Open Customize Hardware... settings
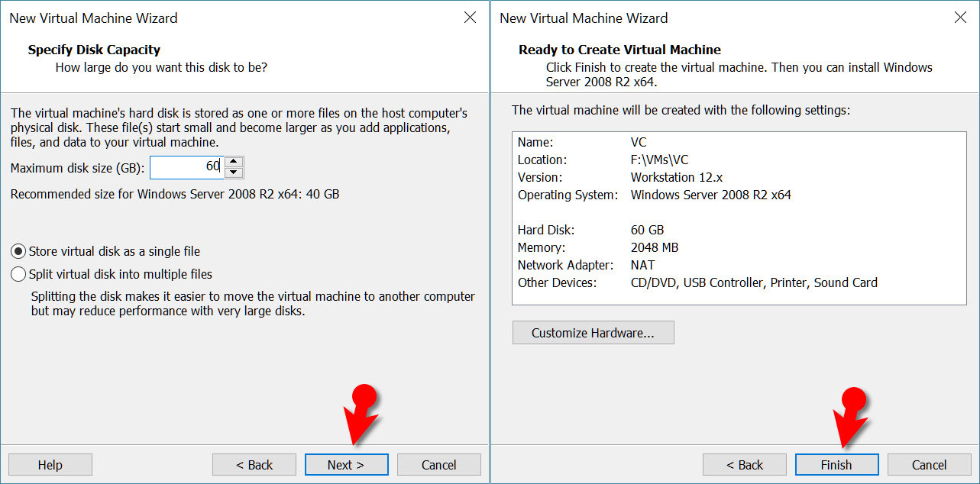This screenshot has width=980, height=484. (593, 333)
